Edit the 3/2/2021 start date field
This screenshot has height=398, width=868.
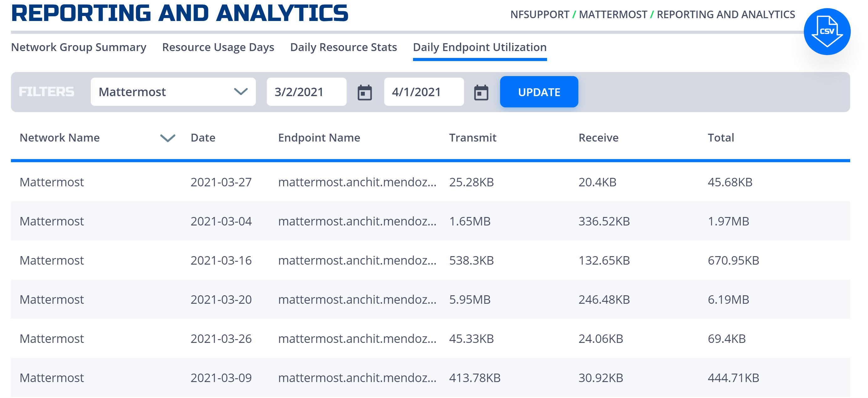coord(306,92)
